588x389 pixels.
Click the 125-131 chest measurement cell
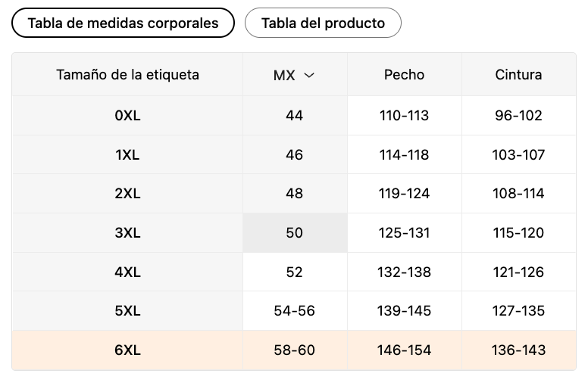click(x=404, y=233)
